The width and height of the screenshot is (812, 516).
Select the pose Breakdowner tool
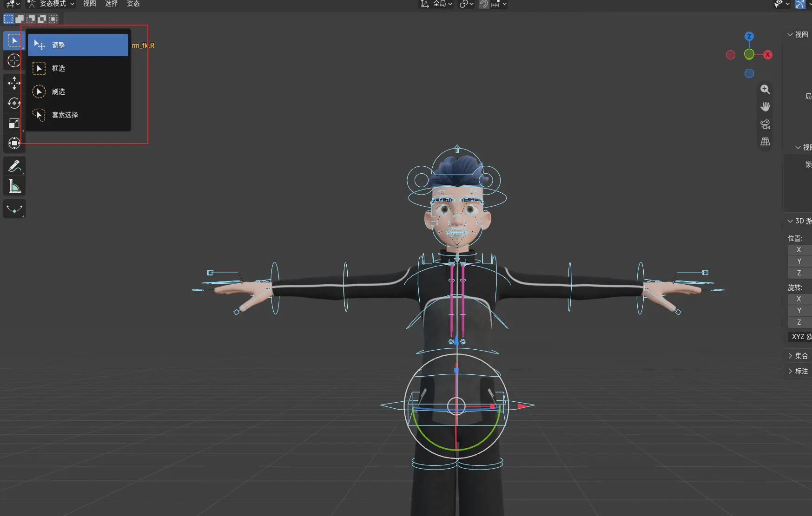pyautogui.click(x=14, y=209)
